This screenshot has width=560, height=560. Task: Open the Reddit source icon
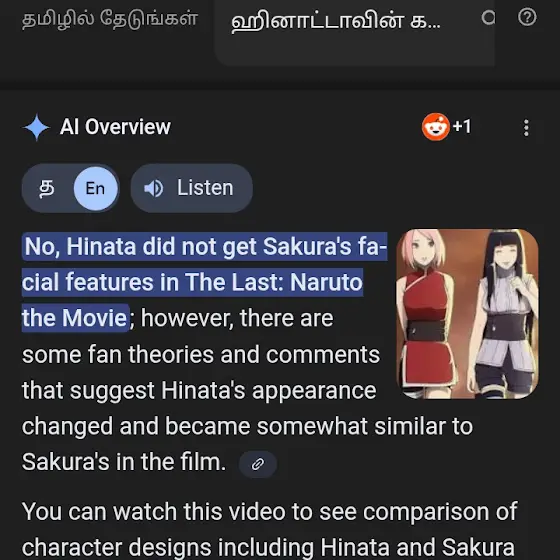[x=435, y=127]
